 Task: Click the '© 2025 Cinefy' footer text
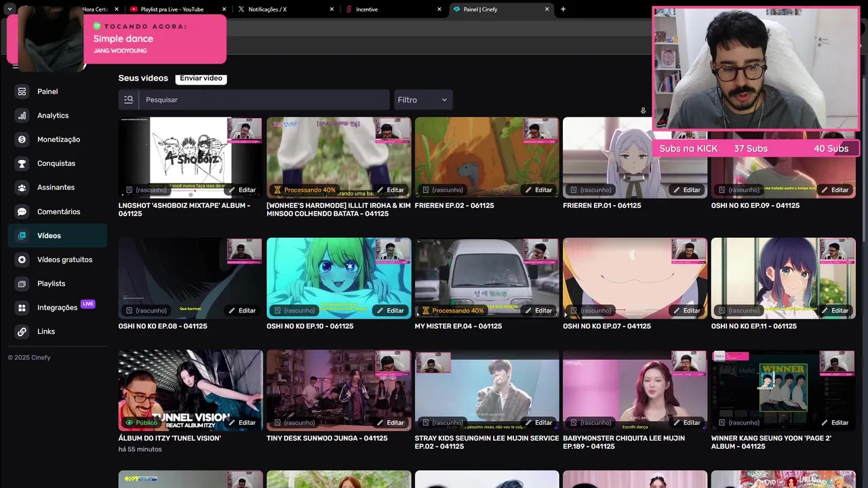[x=29, y=358]
